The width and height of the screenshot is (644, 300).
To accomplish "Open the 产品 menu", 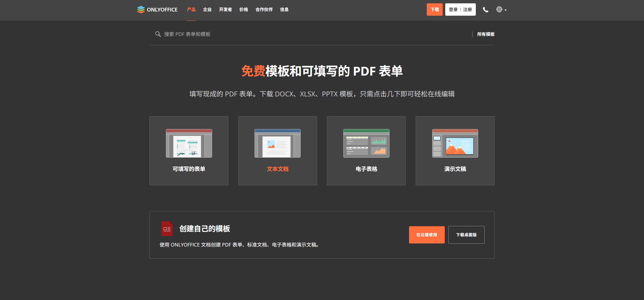I will click(x=191, y=10).
